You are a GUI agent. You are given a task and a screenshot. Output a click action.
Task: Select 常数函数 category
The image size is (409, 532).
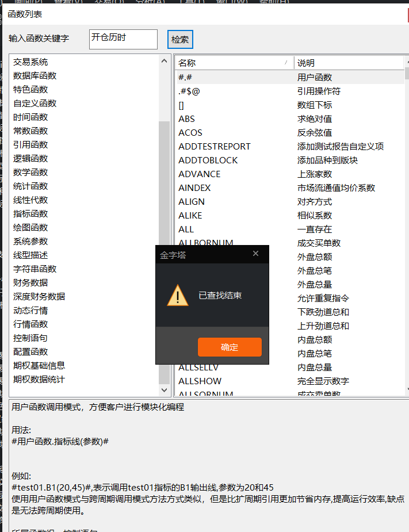click(30, 131)
